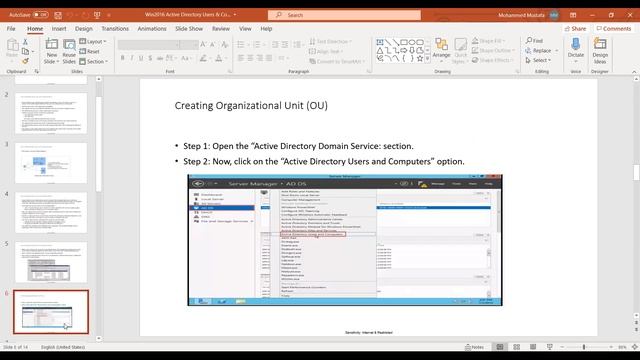
Task: Open font color picker
Action: tap(220, 58)
